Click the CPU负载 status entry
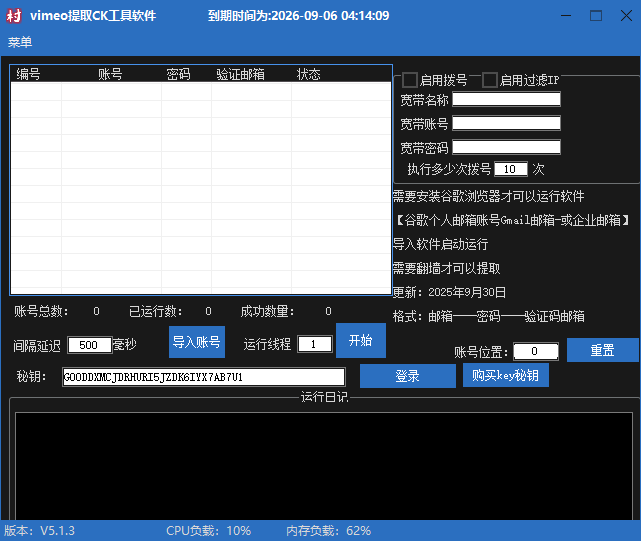 click(208, 531)
